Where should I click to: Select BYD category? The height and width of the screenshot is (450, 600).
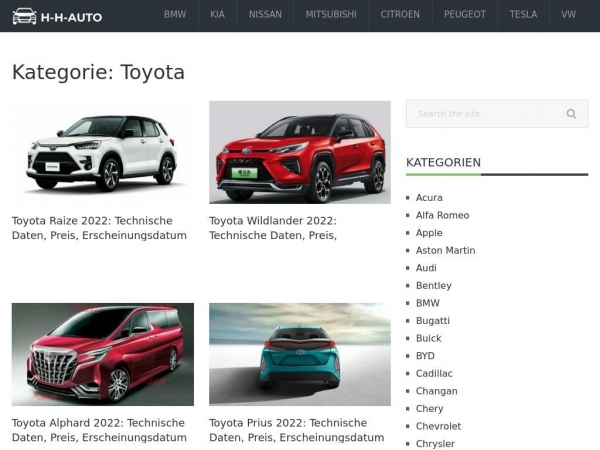coord(425,356)
